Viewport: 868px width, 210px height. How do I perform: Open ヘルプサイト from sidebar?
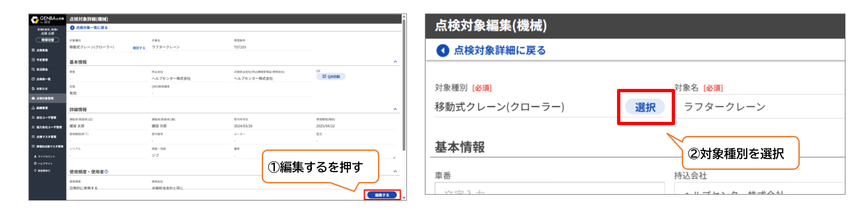pyautogui.click(x=43, y=163)
